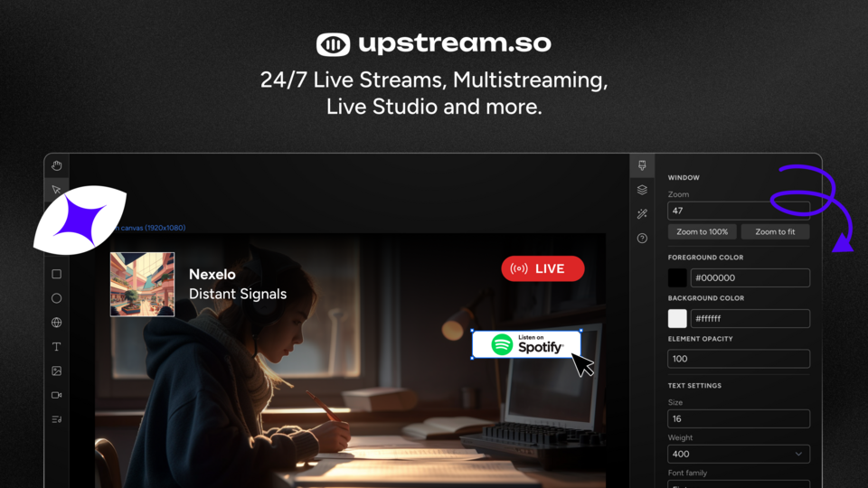This screenshot has width=868, height=488.
Task: Open the Weight 400 dropdown
Action: click(739, 455)
